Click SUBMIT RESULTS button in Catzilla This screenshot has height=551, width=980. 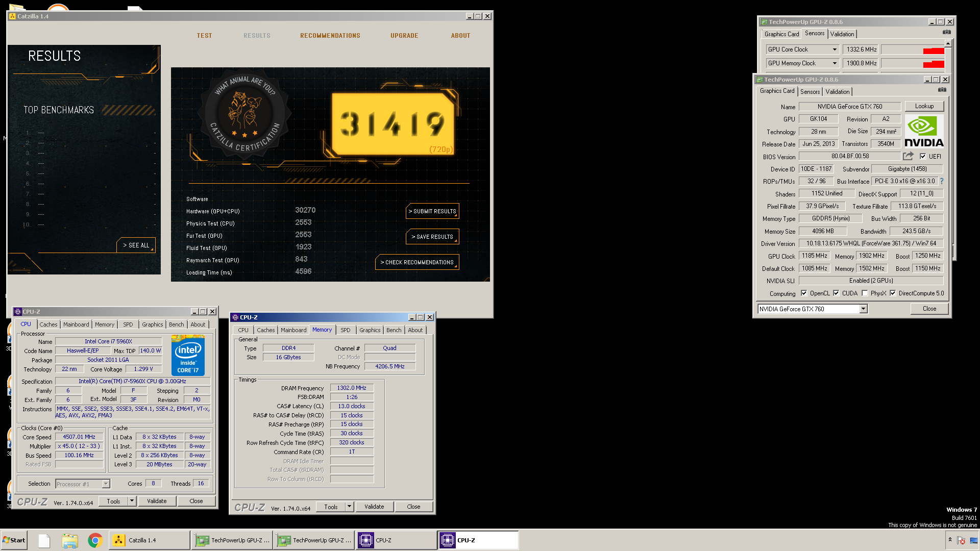[x=432, y=211]
